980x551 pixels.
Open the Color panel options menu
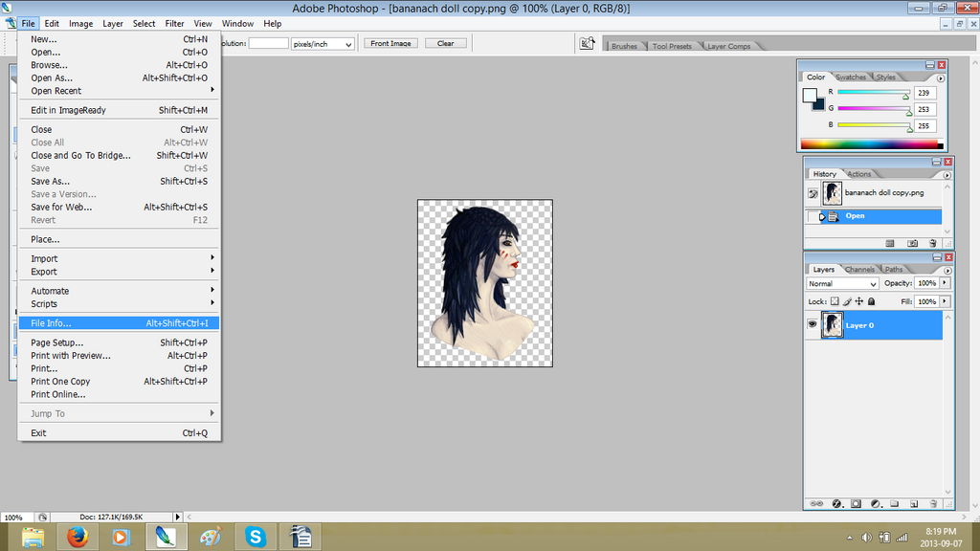click(941, 78)
